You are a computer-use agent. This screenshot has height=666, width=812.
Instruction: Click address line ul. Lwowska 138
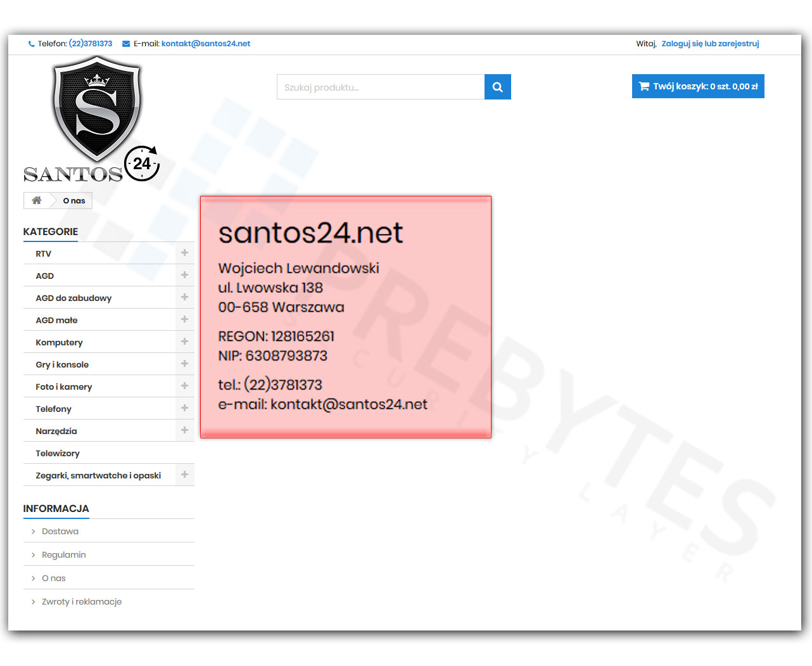click(x=270, y=288)
